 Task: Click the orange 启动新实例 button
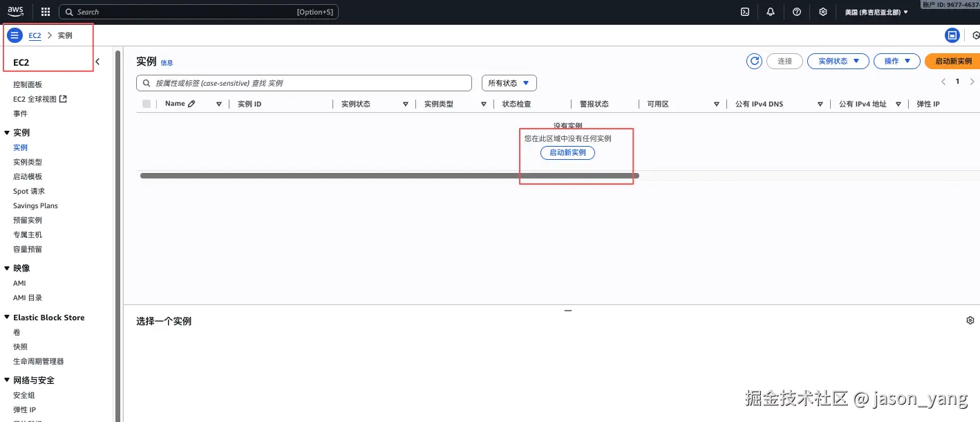[953, 61]
